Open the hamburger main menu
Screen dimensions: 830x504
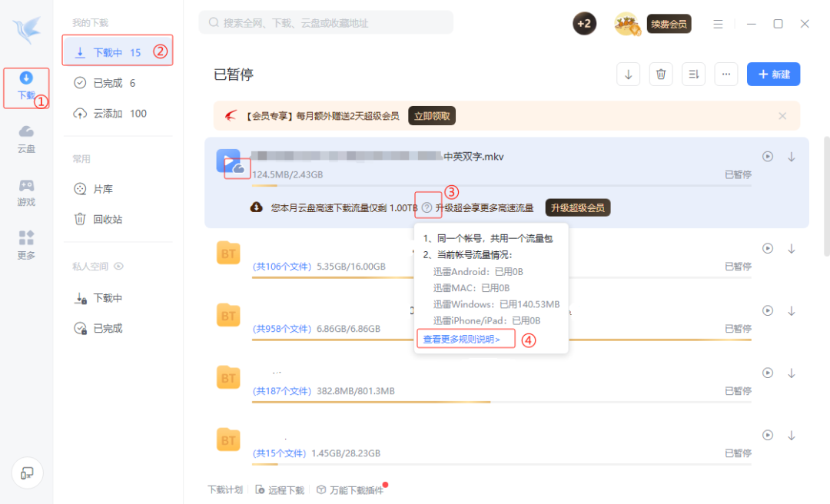pos(718,24)
